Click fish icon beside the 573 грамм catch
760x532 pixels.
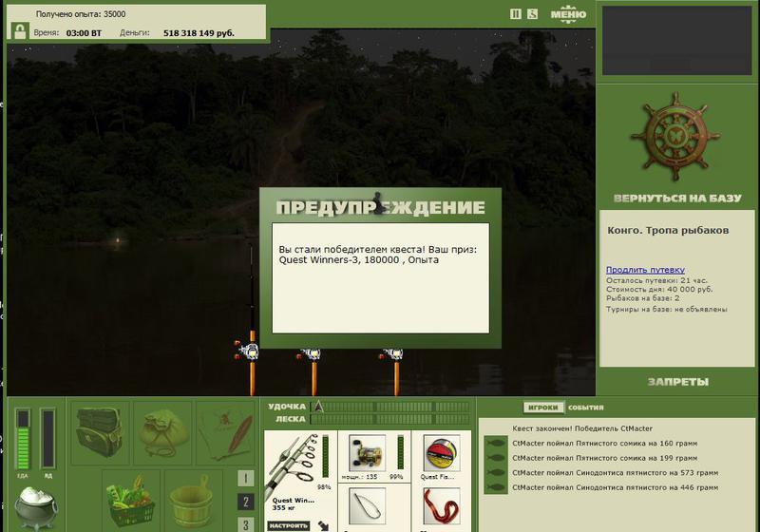pyautogui.click(x=496, y=473)
